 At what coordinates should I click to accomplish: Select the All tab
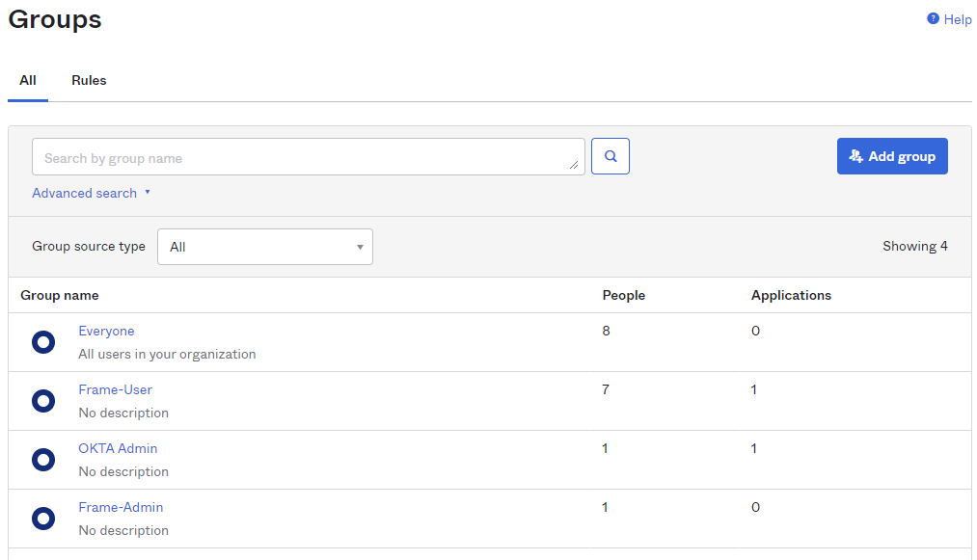(28, 81)
